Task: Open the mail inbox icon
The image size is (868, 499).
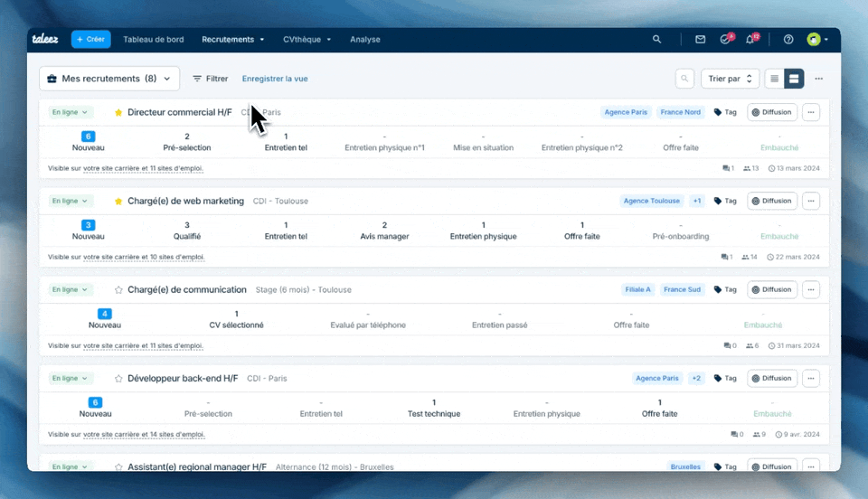Action: pos(700,39)
